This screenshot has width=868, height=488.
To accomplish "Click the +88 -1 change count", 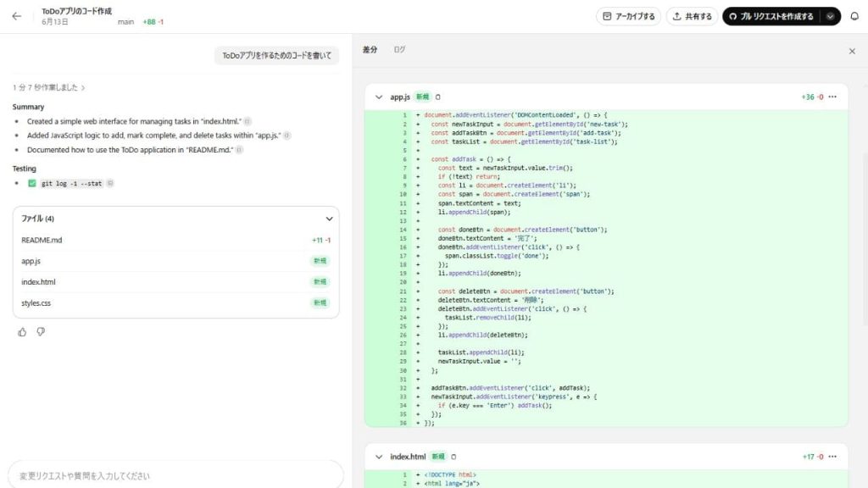I will click(153, 22).
